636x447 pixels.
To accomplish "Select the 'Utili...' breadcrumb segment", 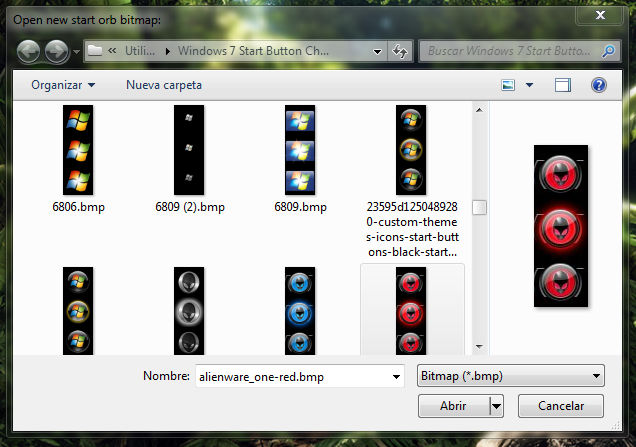I will 140,51.
